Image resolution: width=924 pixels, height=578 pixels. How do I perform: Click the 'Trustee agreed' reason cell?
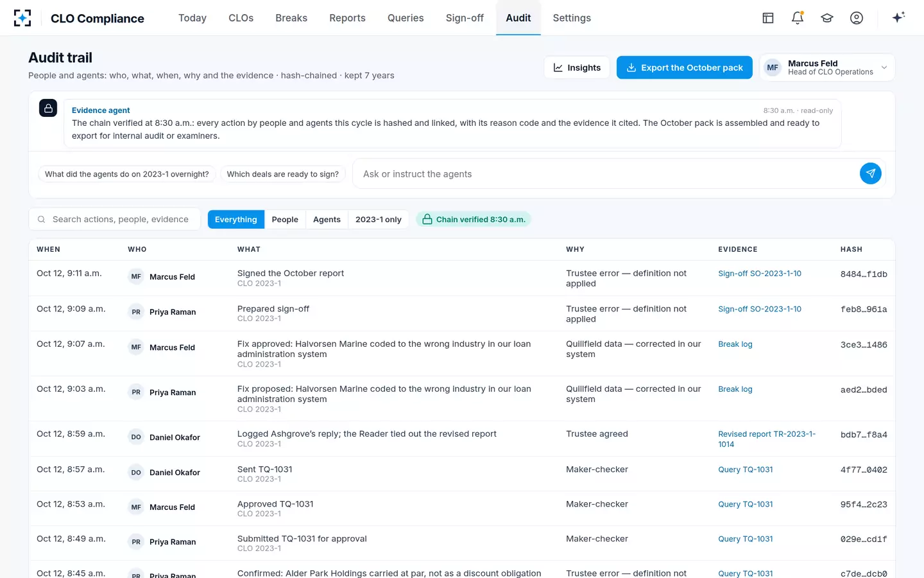pos(597,434)
